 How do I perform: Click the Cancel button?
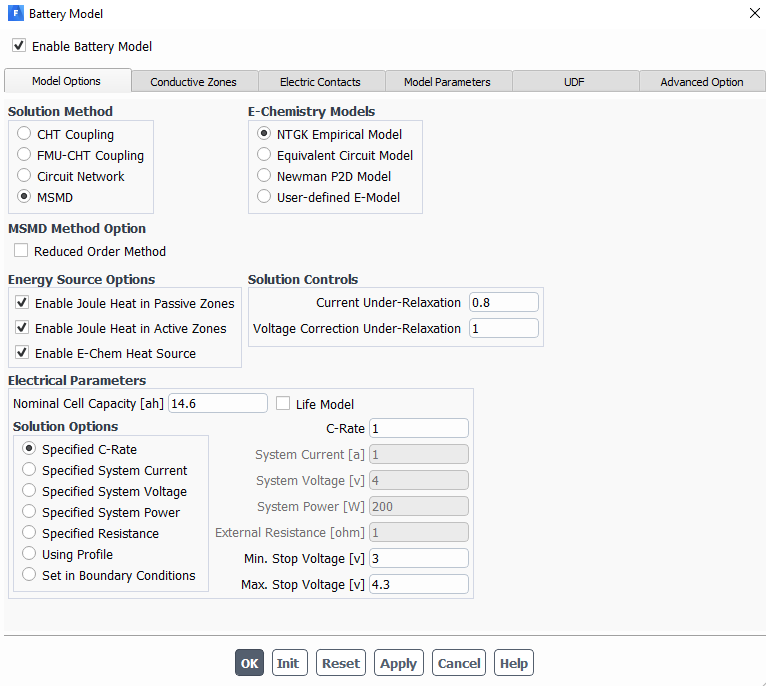pyautogui.click(x=459, y=663)
